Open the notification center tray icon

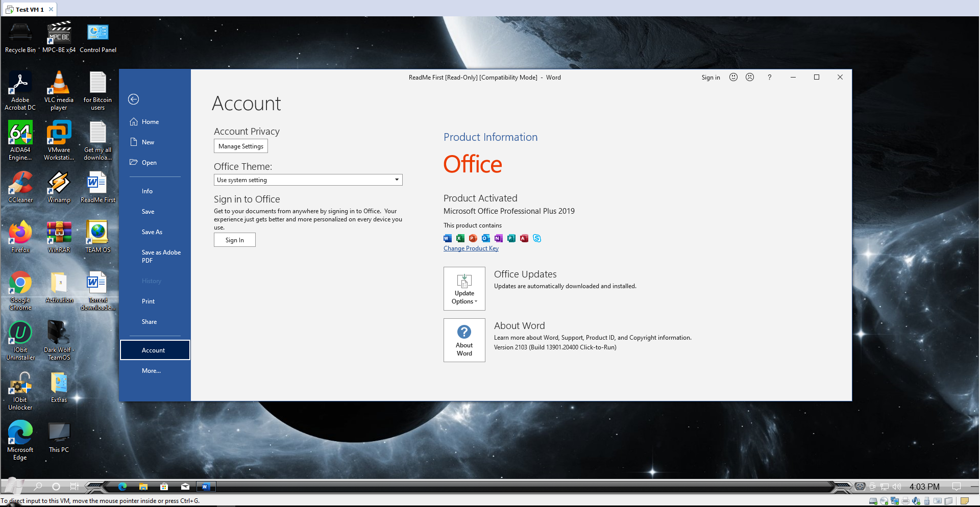point(957,487)
